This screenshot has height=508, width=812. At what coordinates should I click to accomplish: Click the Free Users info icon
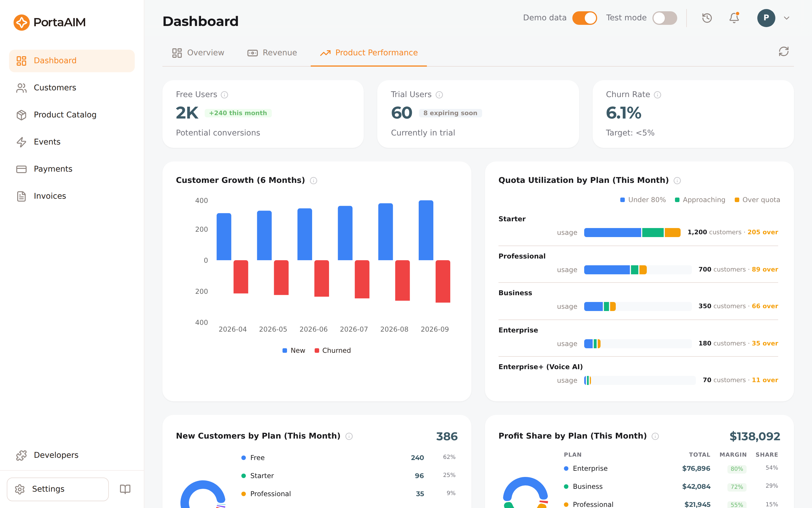point(224,95)
